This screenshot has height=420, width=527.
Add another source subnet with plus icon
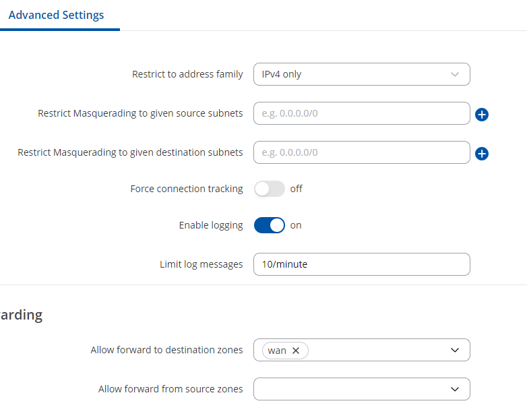(x=482, y=115)
